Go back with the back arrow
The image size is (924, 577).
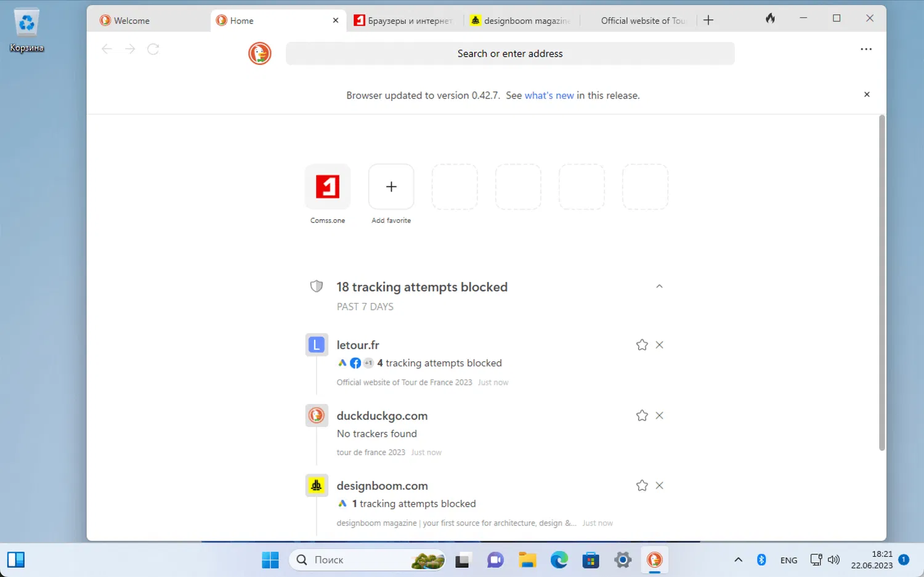click(107, 49)
